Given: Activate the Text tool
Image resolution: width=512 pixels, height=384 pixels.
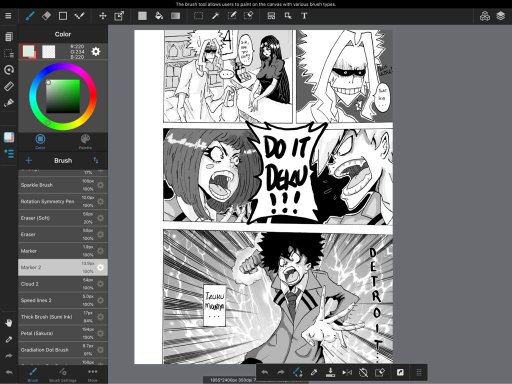Looking at the screenshot, I should (x=304, y=16).
